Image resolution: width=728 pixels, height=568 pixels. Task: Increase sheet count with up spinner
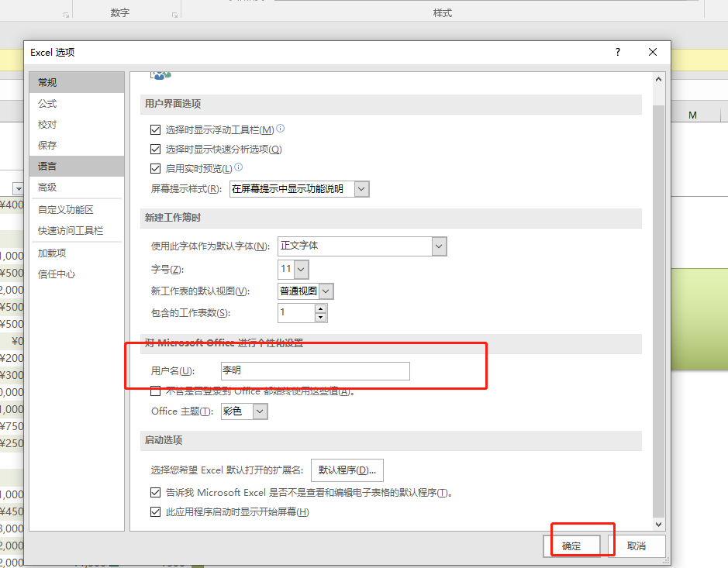pyautogui.click(x=320, y=308)
